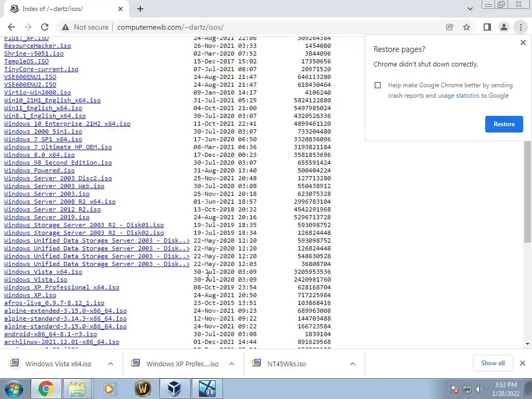Open the Chrome profile icon
The image size is (532, 399).
(504, 27)
